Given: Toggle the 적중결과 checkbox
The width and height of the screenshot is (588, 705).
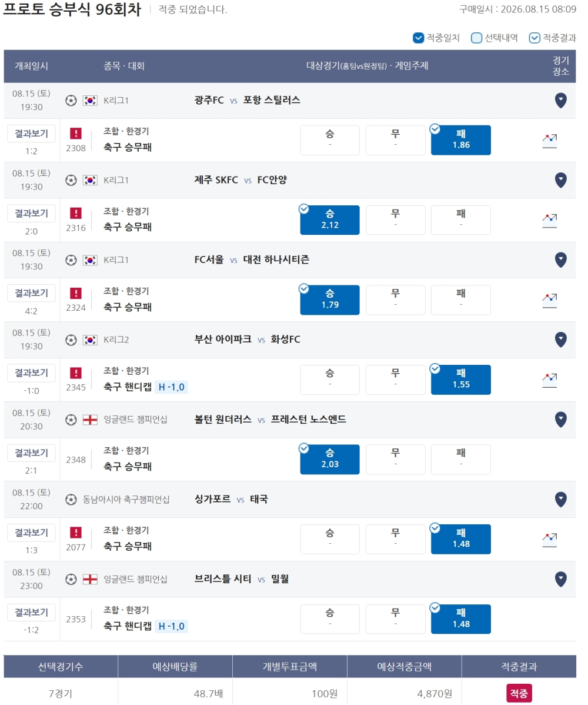Looking at the screenshot, I should [534, 38].
